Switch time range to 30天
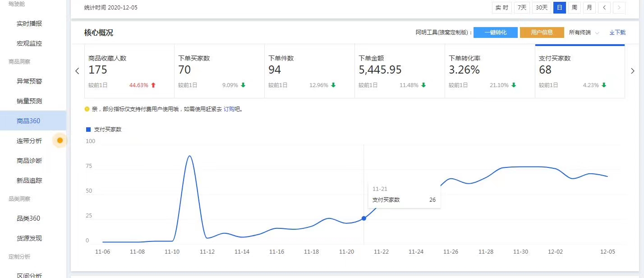 coord(541,8)
